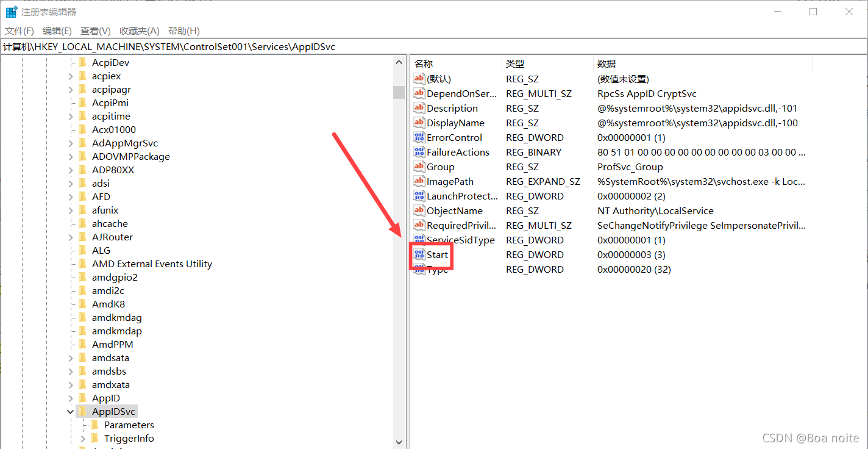Click the Parameters subfolder icon
Screen dimensions: 868x449
[94, 425]
